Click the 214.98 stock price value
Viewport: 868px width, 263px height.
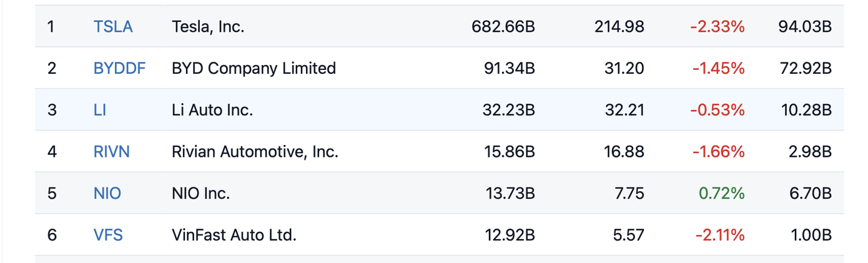(619, 27)
